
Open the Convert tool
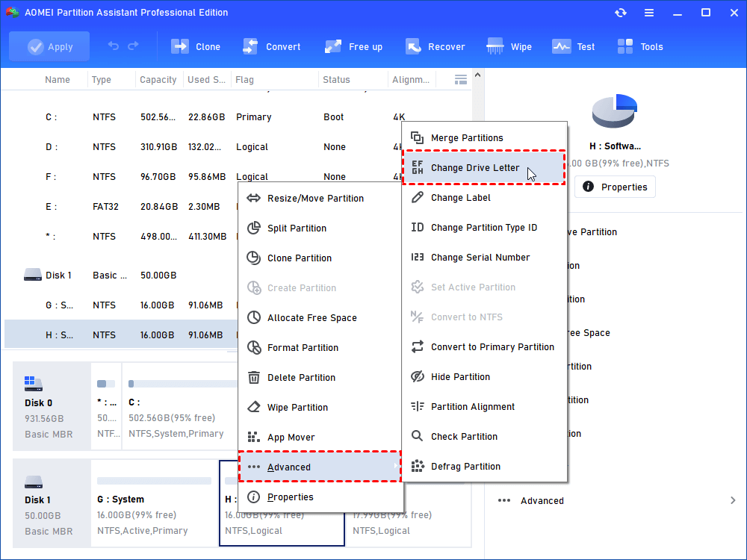pyautogui.click(x=272, y=46)
